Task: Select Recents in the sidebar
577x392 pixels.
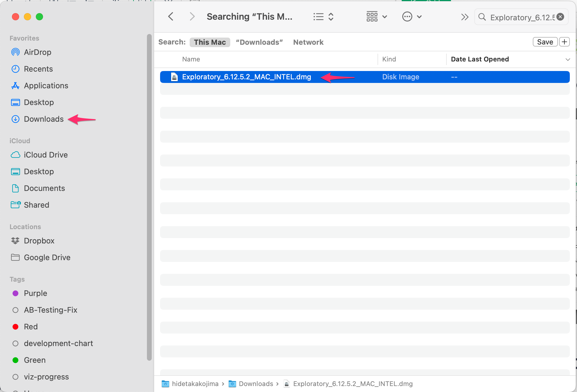Action: 38,69
